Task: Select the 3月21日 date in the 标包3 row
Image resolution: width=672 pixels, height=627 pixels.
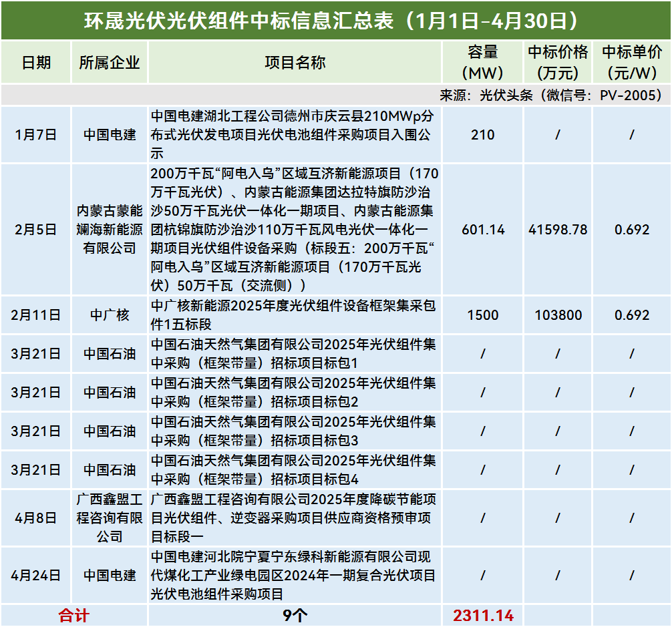Action: (35, 431)
